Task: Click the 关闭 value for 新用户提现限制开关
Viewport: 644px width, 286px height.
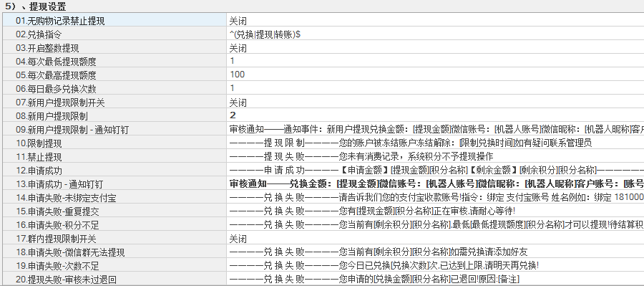Action: click(x=238, y=103)
